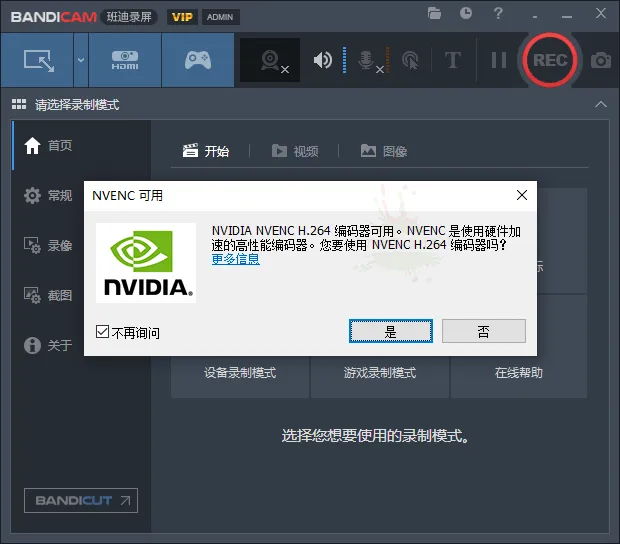620x544 pixels.
Task: Click the 是 button in dialog
Action: tap(390, 331)
